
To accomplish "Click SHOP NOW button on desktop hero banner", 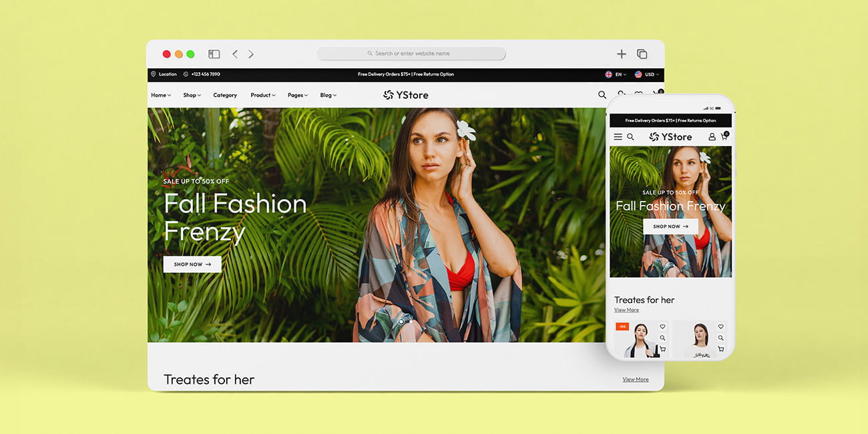I will pos(192,264).
